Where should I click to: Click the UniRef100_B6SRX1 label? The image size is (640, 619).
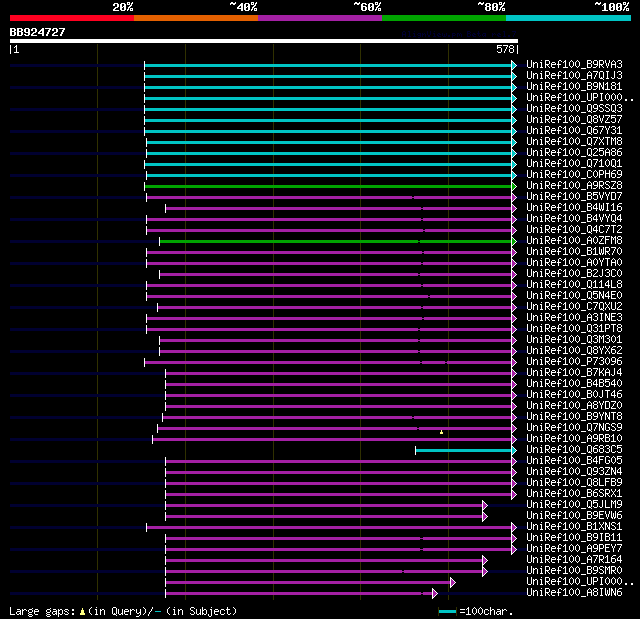tap(574, 494)
